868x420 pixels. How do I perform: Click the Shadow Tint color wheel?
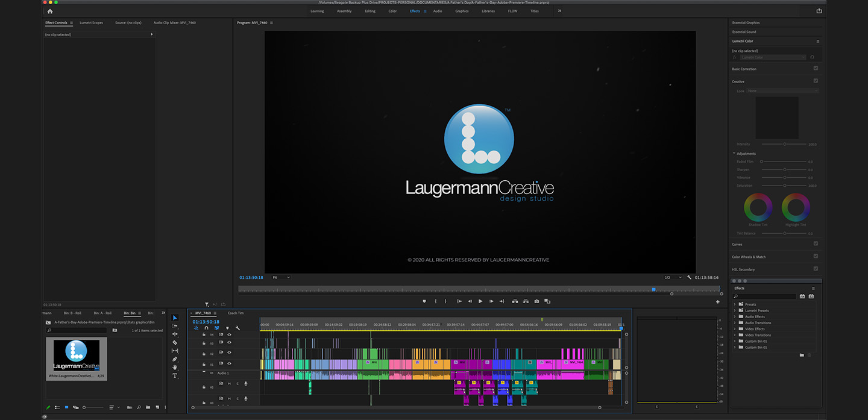point(758,208)
